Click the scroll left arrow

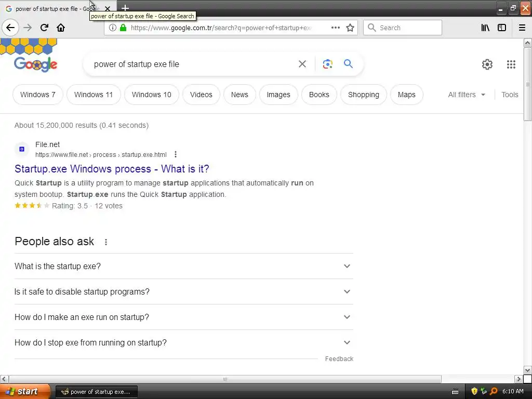pos(4,379)
